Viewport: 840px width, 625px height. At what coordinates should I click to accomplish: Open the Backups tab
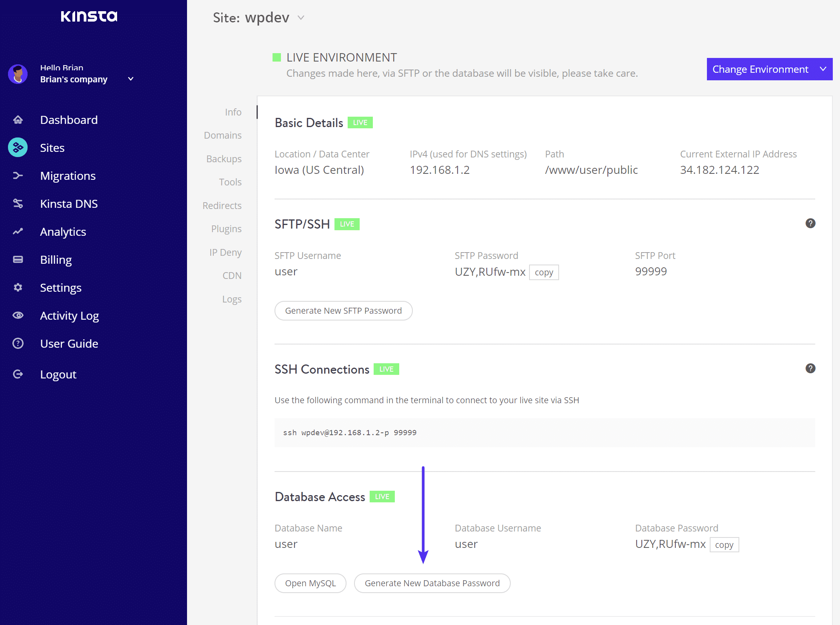coord(224,159)
